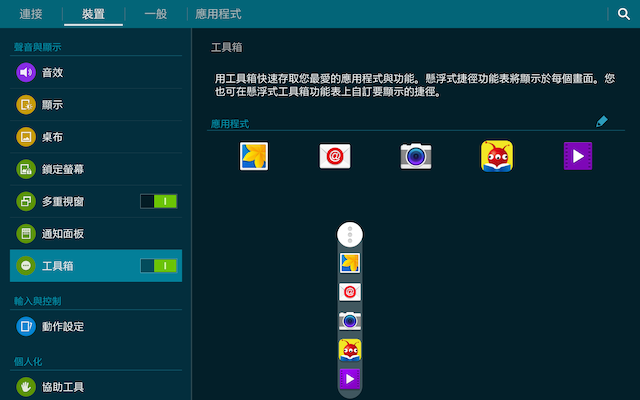The image size is (640, 400).
Task: Launch Camera from the floating toolbox
Action: (x=350, y=321)
